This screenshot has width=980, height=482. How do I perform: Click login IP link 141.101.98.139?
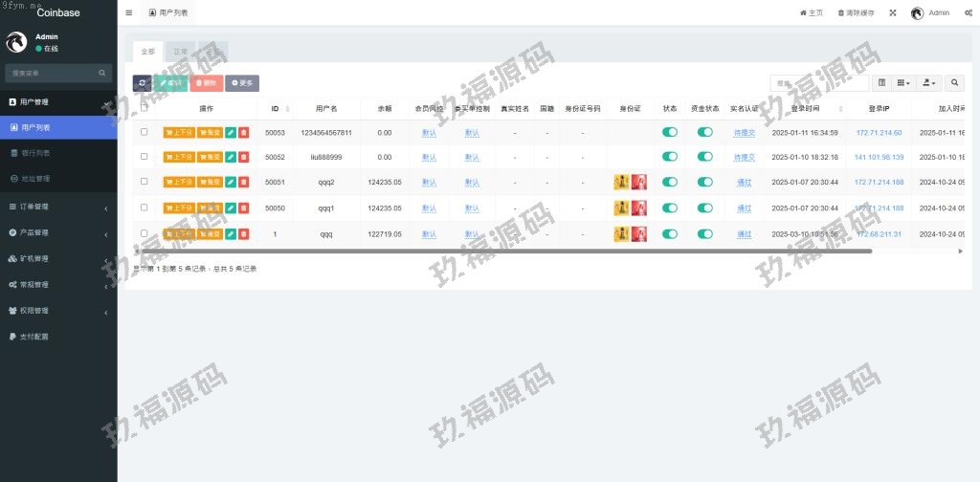pyautogui.click(x=879, y=157)
